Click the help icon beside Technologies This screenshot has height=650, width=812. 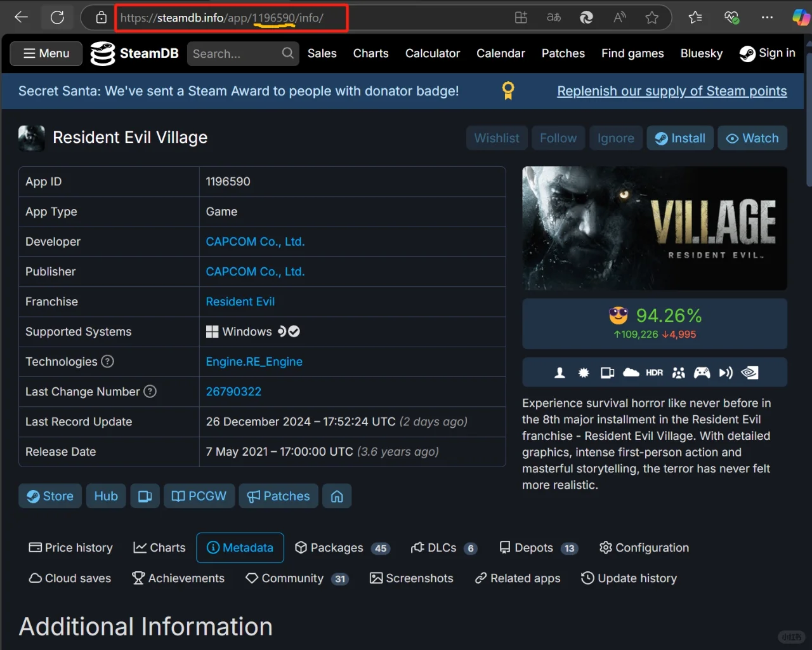coord(108,361)
